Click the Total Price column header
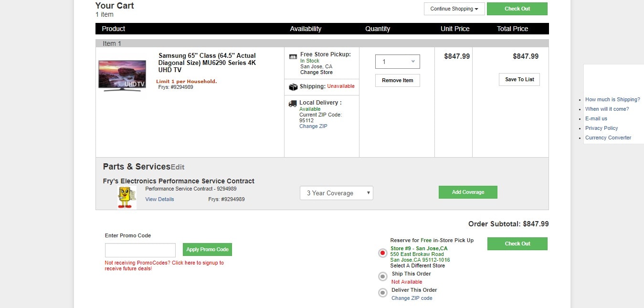The width and height of the screenshot is (644, 308). click(512, 29)
